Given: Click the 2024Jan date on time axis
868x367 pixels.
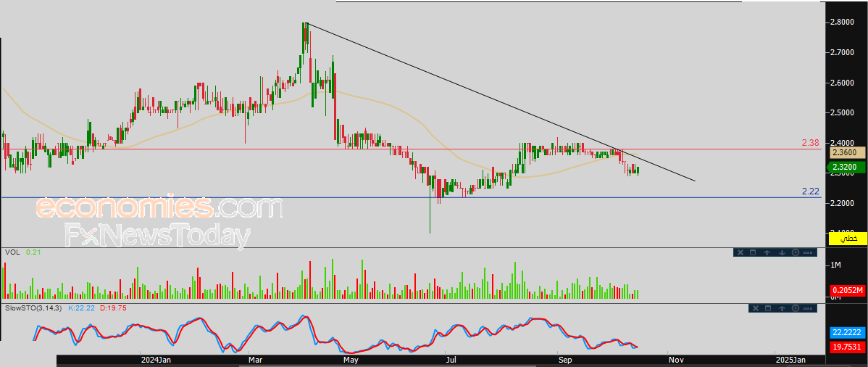Looking at the screenshot, I should [x=156, y=360].
